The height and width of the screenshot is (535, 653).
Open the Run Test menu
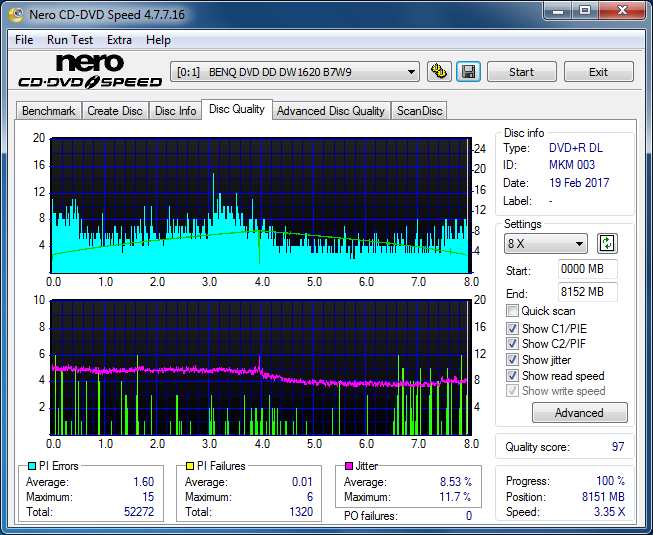(70, 40)
